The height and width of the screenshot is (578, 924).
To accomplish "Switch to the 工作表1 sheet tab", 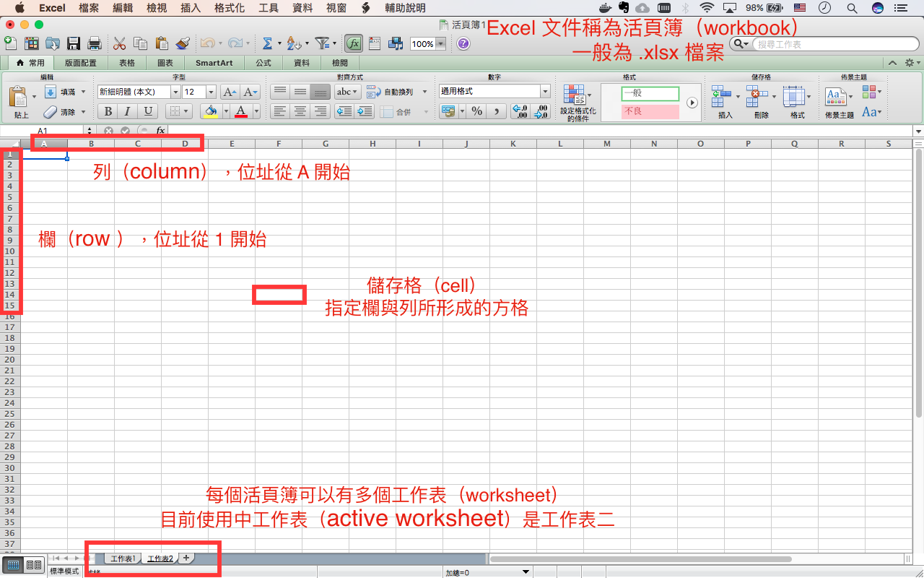I will (x=122, y=558).
